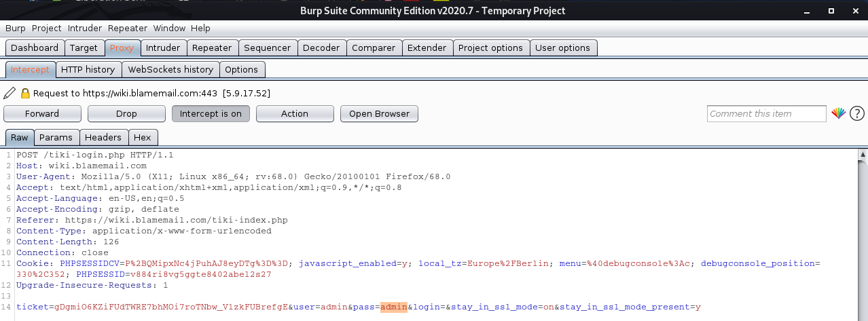Click the pencil edit target icon

[x=10, y=93]
